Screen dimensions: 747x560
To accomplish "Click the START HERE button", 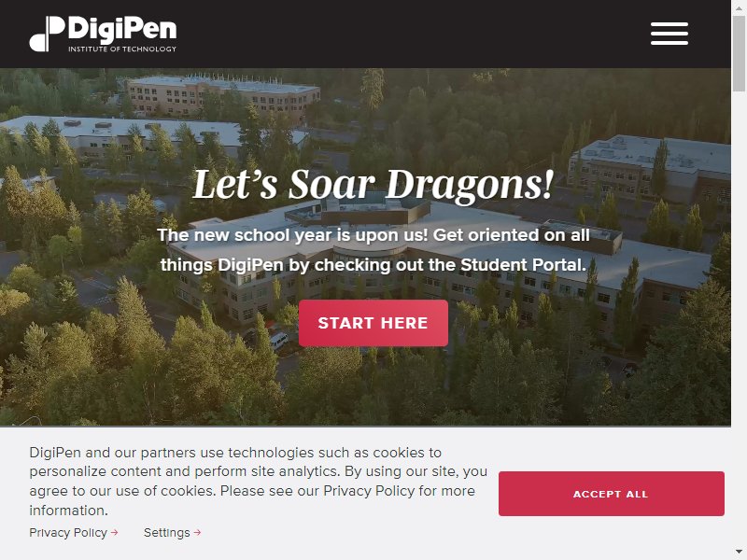I will click(x=373, y=323).
